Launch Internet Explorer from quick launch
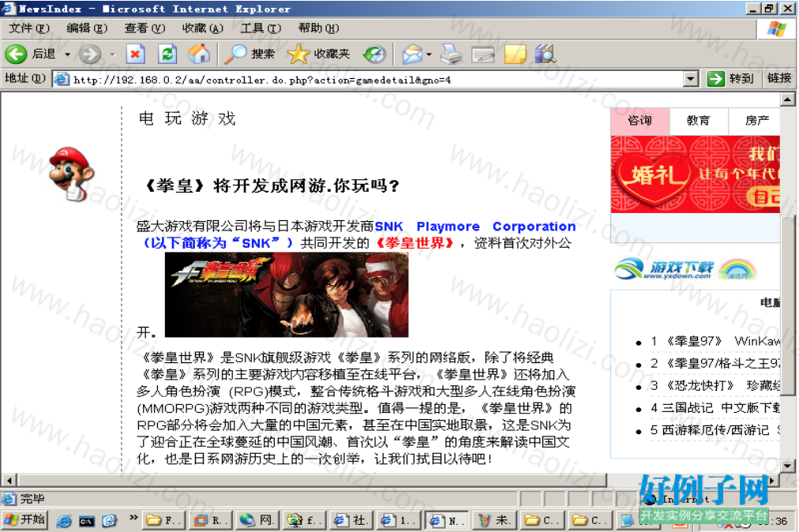The height and width of the screenshot is (532, 799). pos(64,521)
